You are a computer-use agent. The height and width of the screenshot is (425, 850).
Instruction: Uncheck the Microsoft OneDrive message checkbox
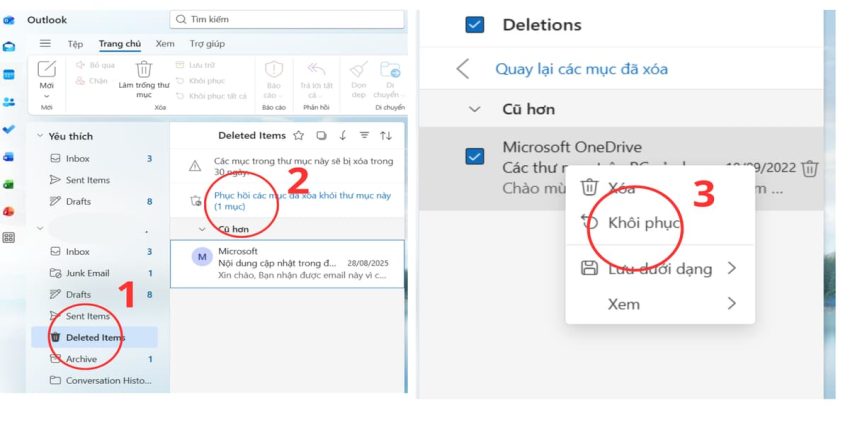tap(475, 157)
